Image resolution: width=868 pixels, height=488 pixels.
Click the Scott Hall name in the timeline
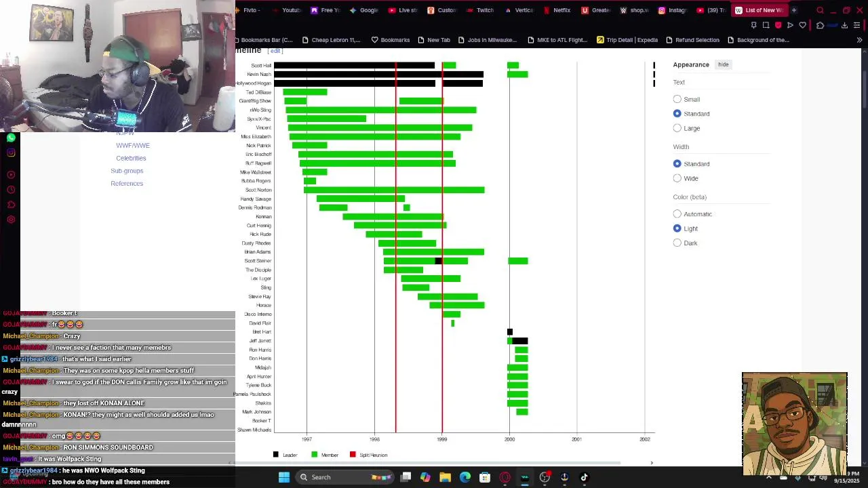tap(261, 66)
